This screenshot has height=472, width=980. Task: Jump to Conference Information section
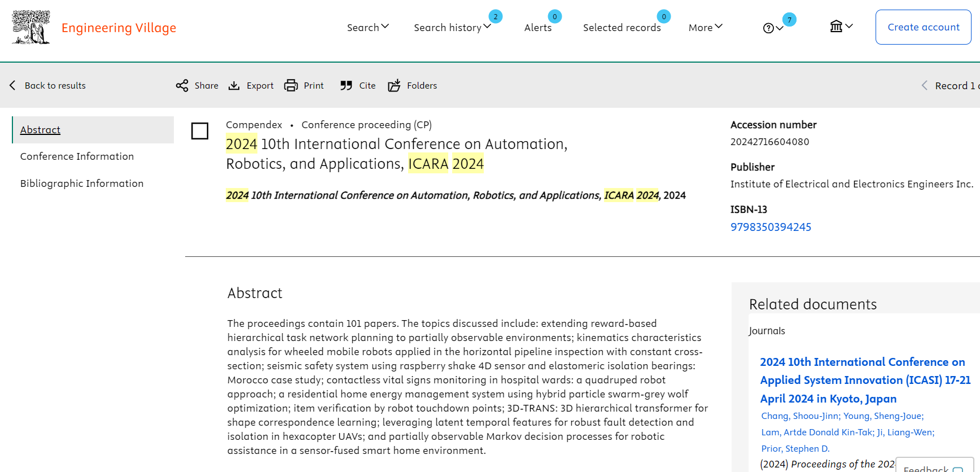[x=77, y=156]
